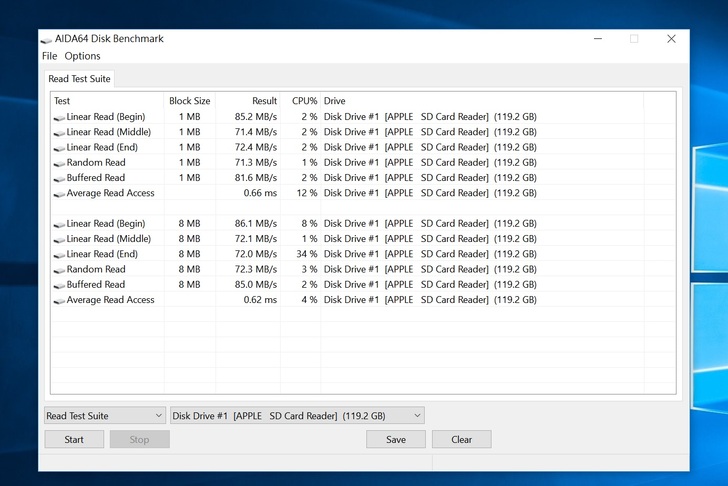Open the Read Test Suite dropdown

(x=105, y=416)
